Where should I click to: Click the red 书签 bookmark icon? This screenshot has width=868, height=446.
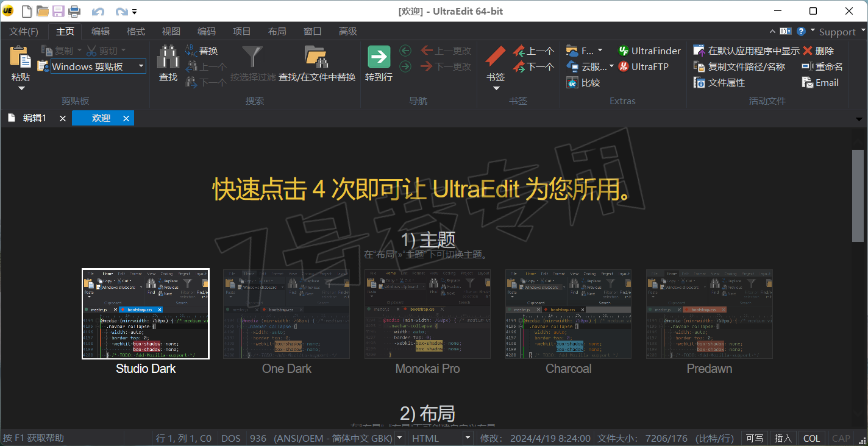(x=496, y=57)
